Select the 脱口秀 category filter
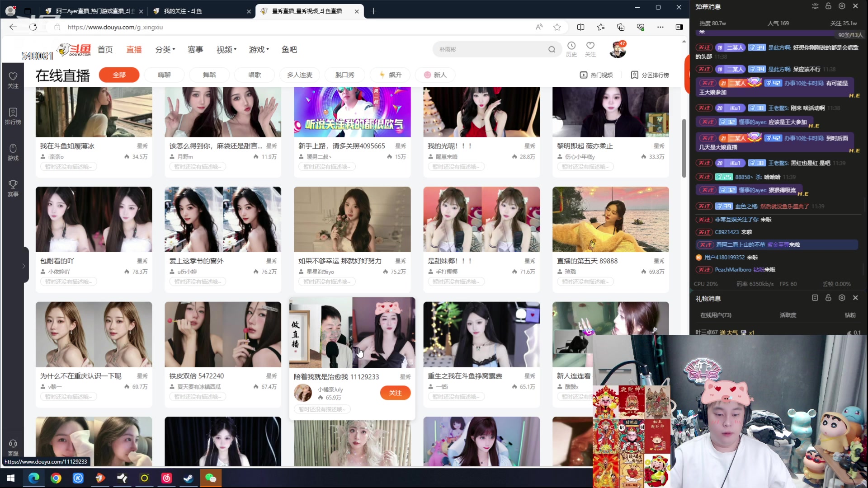868x488 pixels. point(345,75)
